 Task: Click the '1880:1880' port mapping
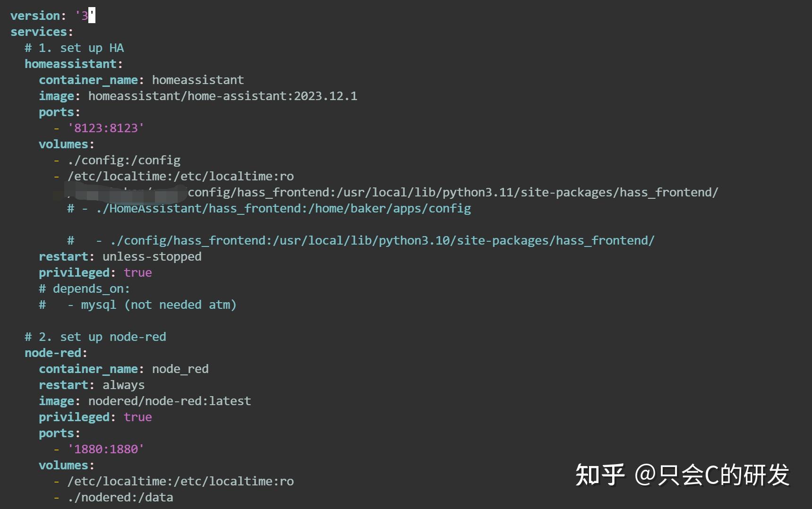point(106,449)
